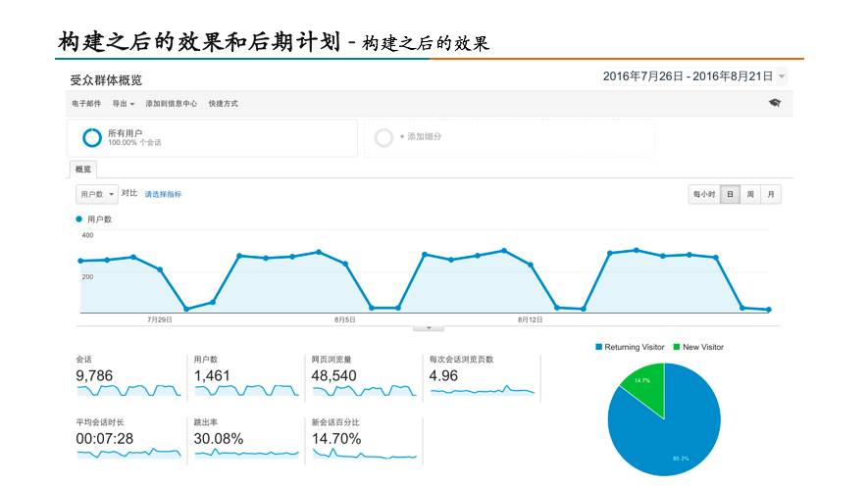Click the 跳出率 30.08% sparkline
This screenshot has height=486, width=868.
pyautogui.click(x=246, y=453)
